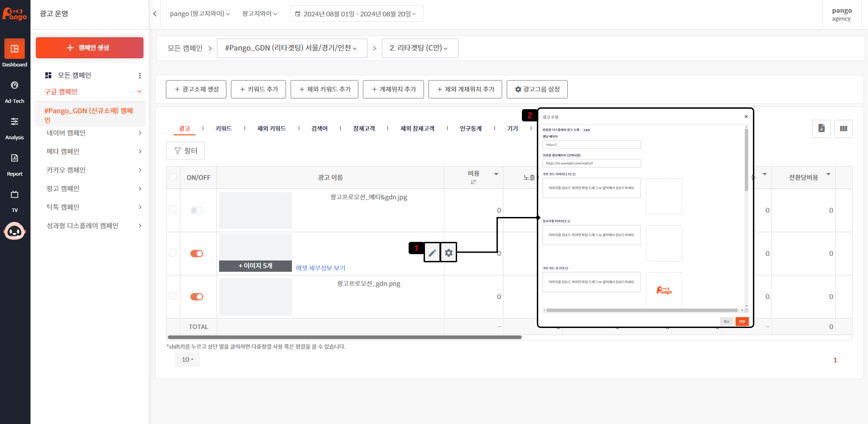Check the box for 팡고프로모션_메타&gdn.jpg row
The image size is (868, 424).
(173, 209)
